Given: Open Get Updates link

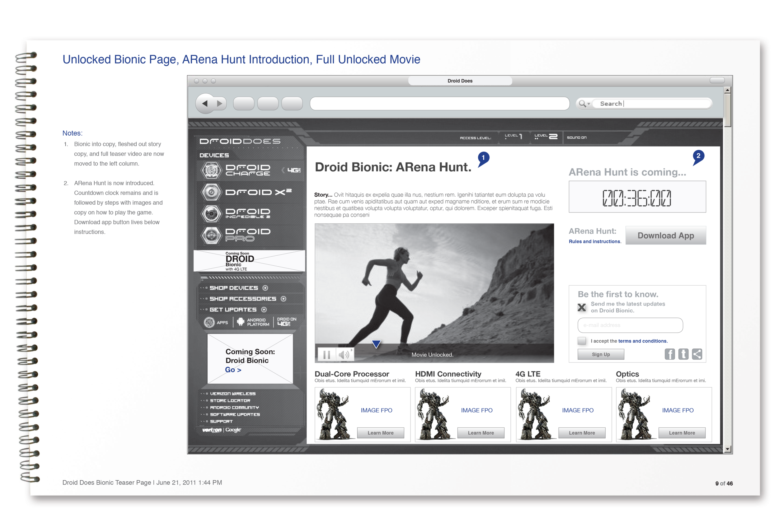Looking at the screenshot, I should pyautogui.click(x=233, y=310).
